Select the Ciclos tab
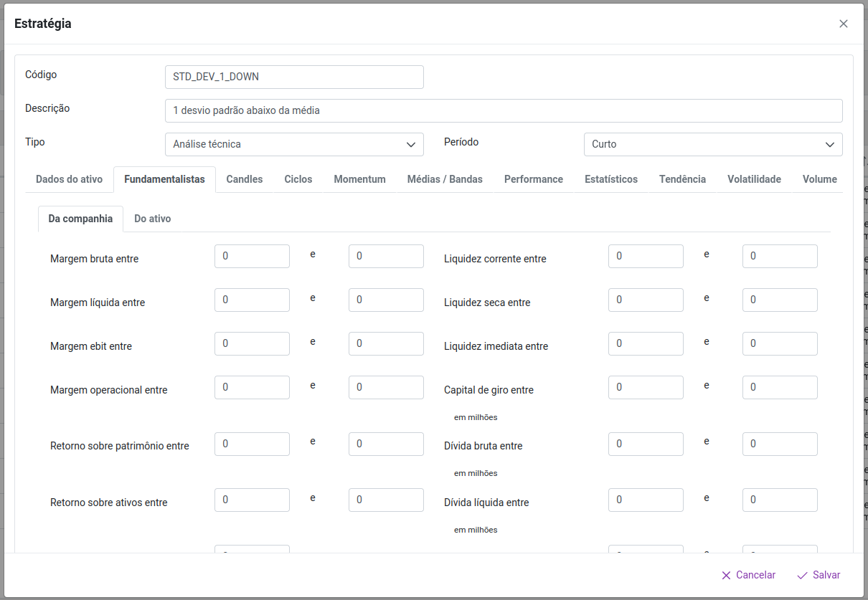This screenshot has width=868, height=600. [298, 179]
